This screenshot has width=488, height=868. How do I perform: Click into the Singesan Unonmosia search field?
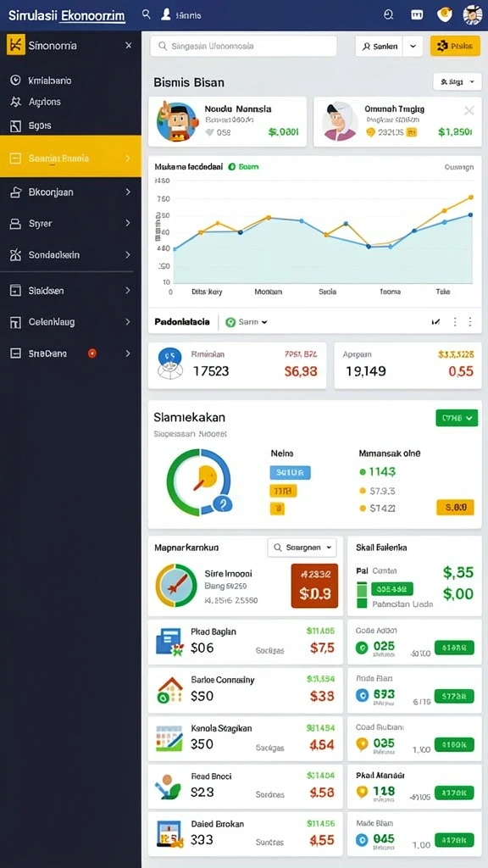tap(243, 47)
